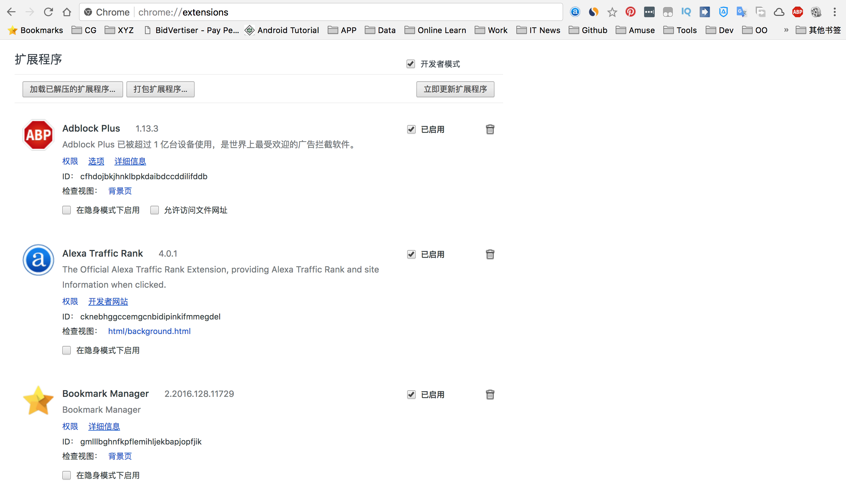The image size is (846, 504).
Task: Open the BidVertiser bookmark
Action: (191, 30)
